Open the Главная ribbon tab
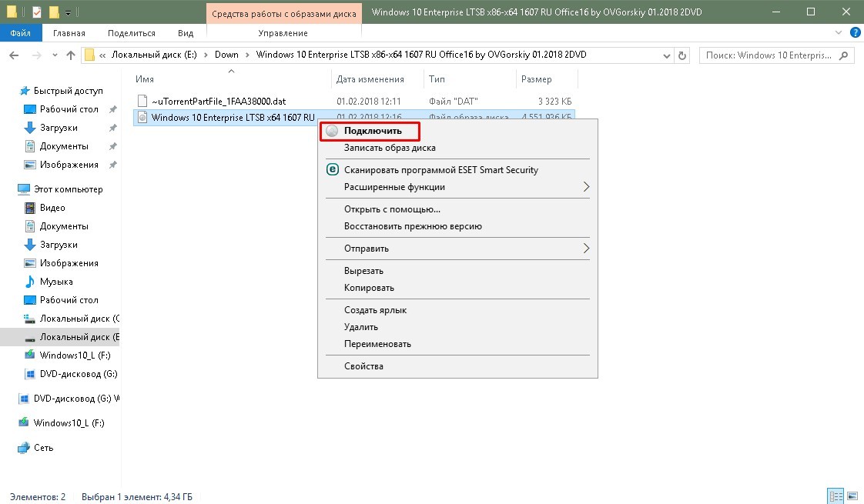Screen dimensions: 864x504 point(69,33)
